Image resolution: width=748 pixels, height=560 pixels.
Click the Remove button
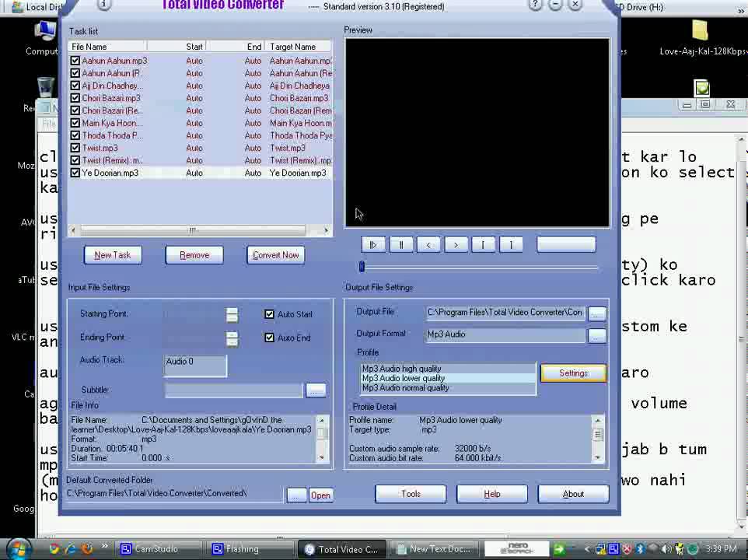[194, 255]
